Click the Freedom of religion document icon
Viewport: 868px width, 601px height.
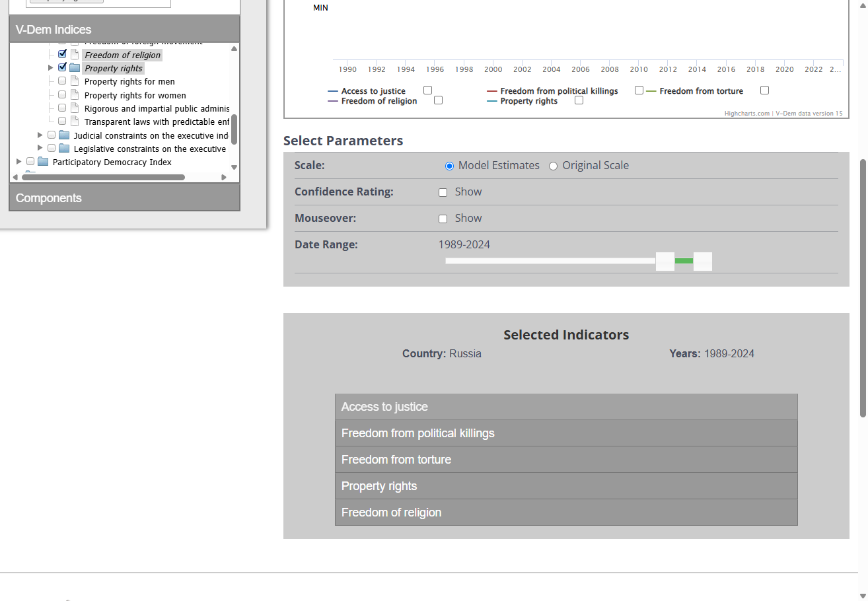[75, 55]
